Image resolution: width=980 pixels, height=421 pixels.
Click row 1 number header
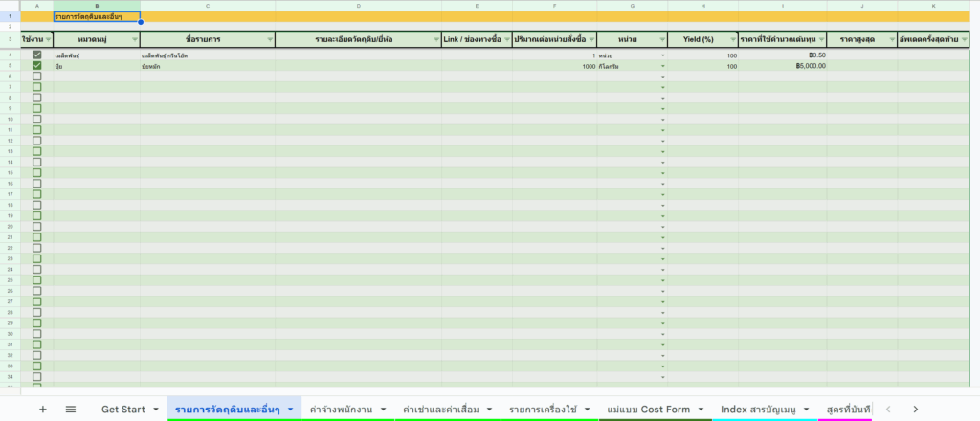[10, 17]
